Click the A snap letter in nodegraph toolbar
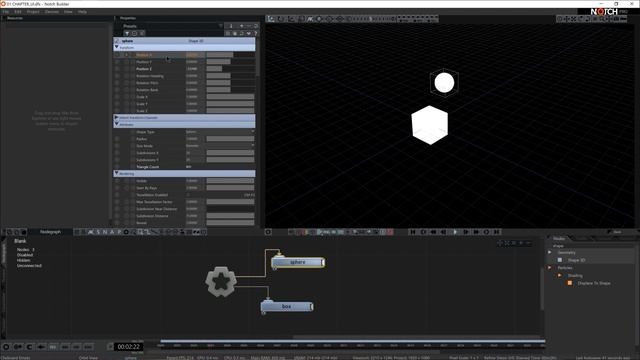The height and width of the screenshot is (360, 640). click(x=112, y=232)
